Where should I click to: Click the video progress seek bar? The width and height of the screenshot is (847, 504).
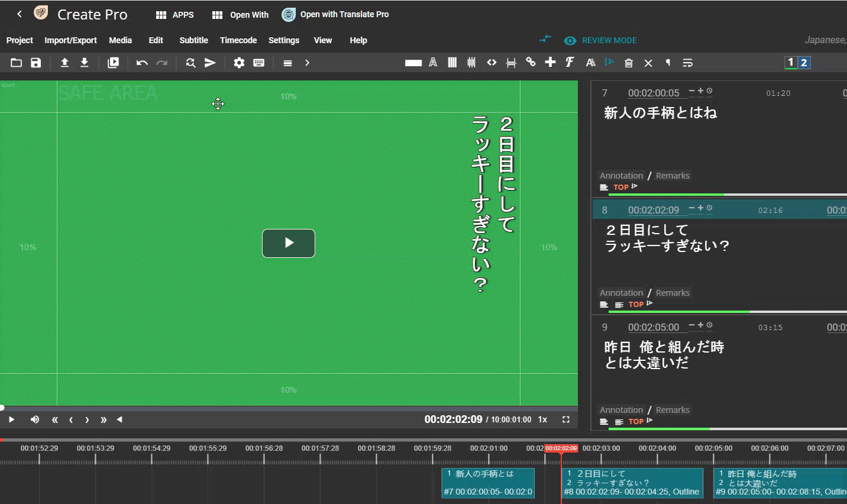[289, 408]
